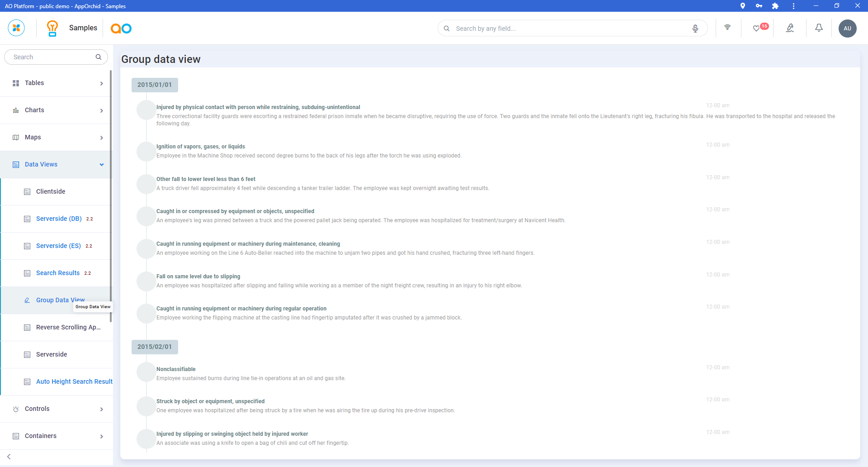
Task: Collapse the sidebar with the left arrow
Action: point(9,457)
